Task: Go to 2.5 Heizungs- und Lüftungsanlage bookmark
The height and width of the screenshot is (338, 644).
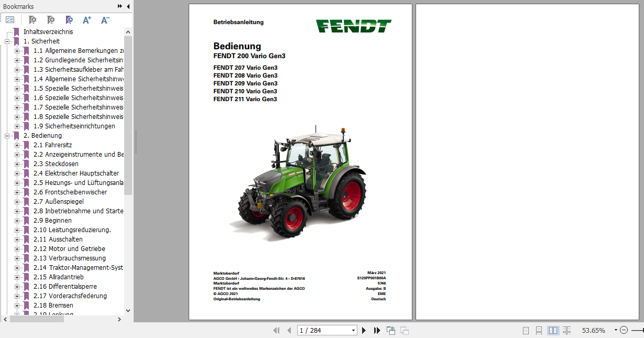Action: [x=79, y=183]
